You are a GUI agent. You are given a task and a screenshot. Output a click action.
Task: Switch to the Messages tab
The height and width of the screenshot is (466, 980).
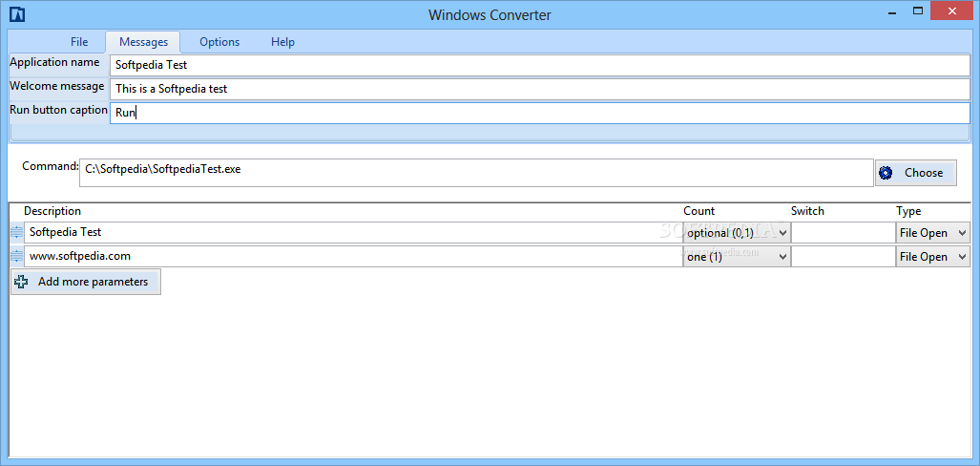pyautogui.click(x=143, y=42)
